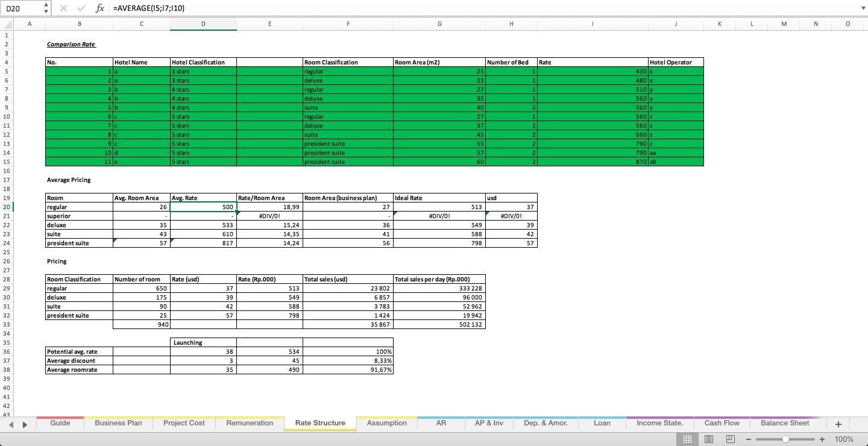This screenshot has width=868, height=446.
Task: Go to previous sheet tab arrow
Action: coord(11,424)
